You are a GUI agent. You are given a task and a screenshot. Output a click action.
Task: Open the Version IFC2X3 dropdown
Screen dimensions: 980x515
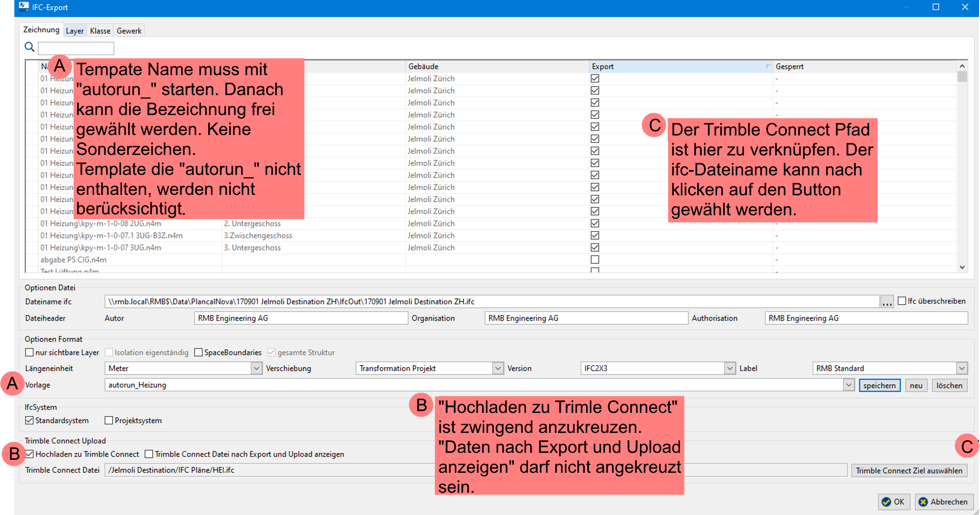click(x=730, y=368)
